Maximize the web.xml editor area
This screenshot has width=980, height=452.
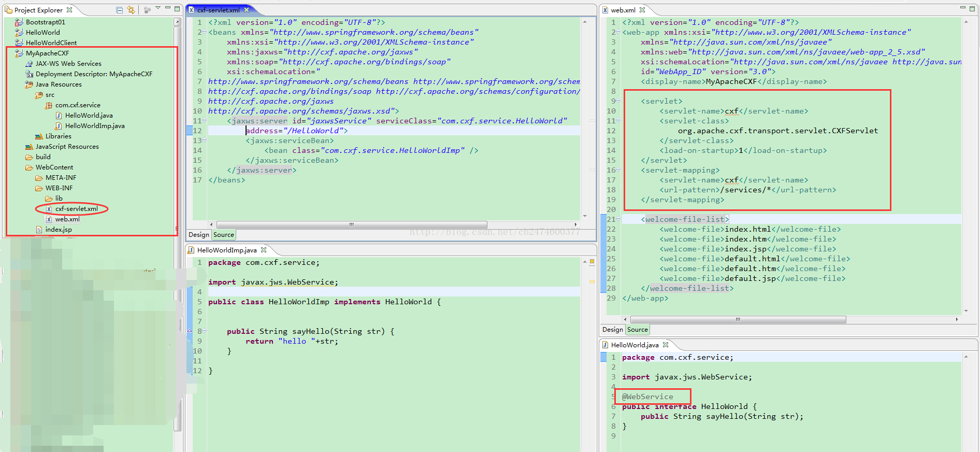click(972, 9)
